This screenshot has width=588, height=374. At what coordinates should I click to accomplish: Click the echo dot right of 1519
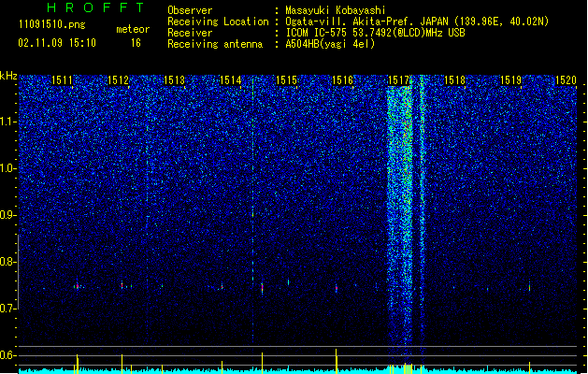pos(529,288)
